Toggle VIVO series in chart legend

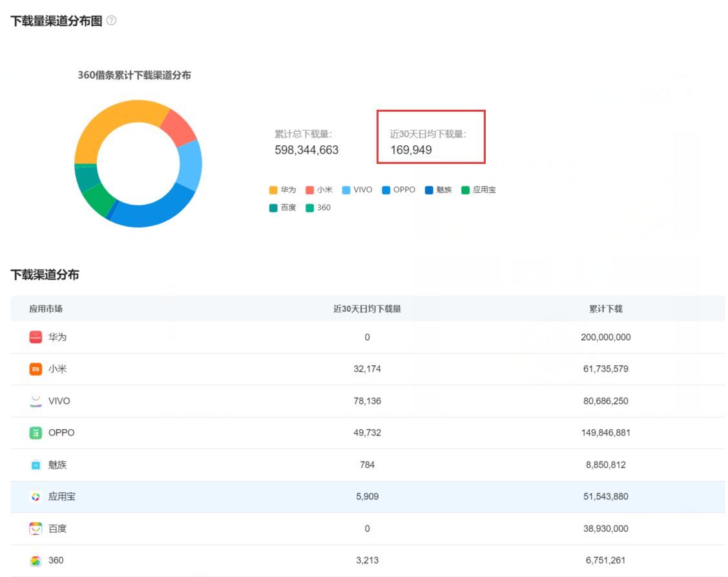coord(357,190)
